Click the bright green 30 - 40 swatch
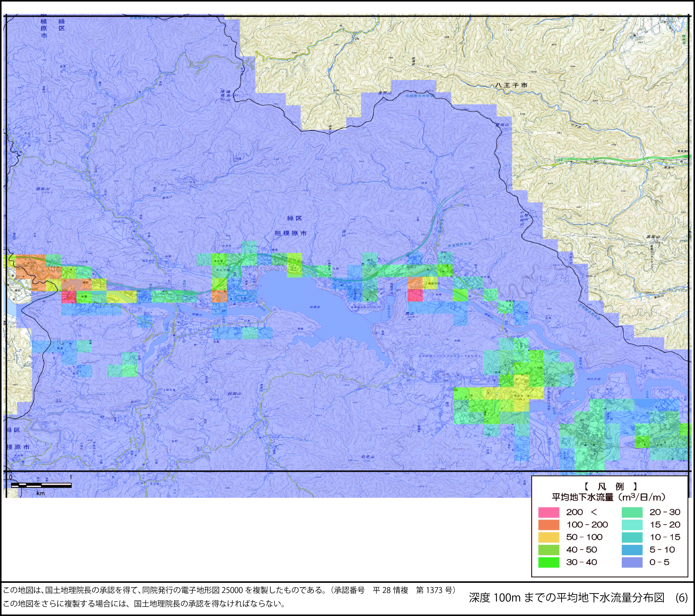This screenshot has height=616, width=695. (x=548, y=563)
